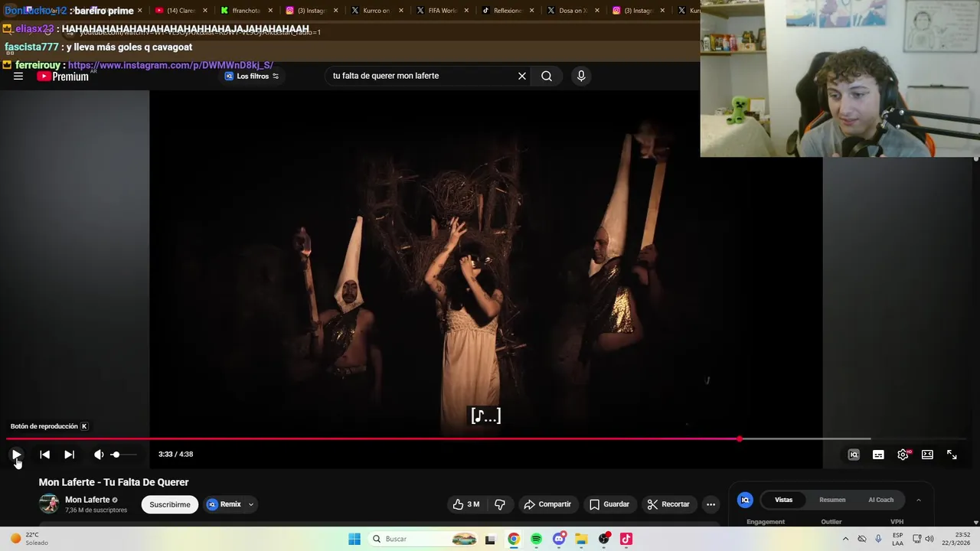Click the Compartir button
Screen dimensions: 980x551
point(547,504)
